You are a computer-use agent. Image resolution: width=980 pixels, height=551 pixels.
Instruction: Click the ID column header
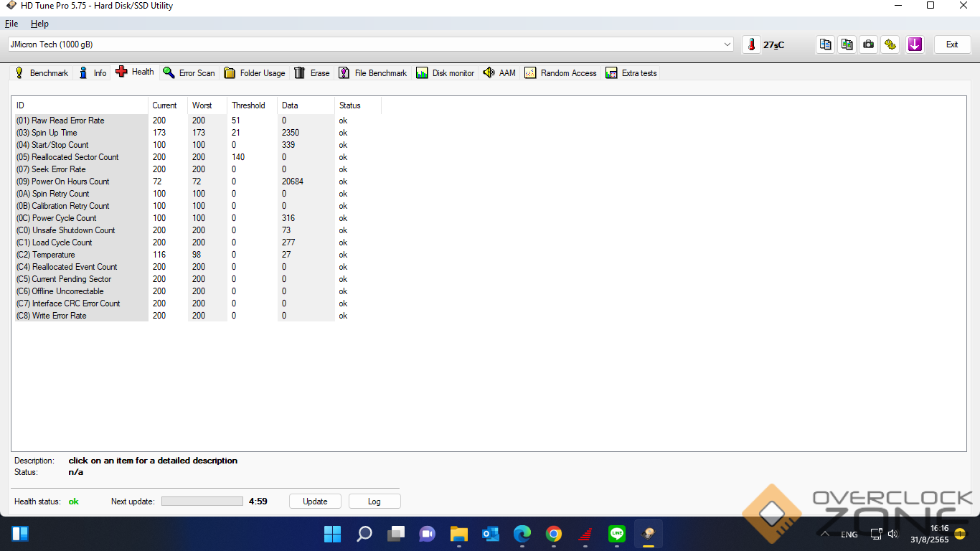tap(81, 105)
